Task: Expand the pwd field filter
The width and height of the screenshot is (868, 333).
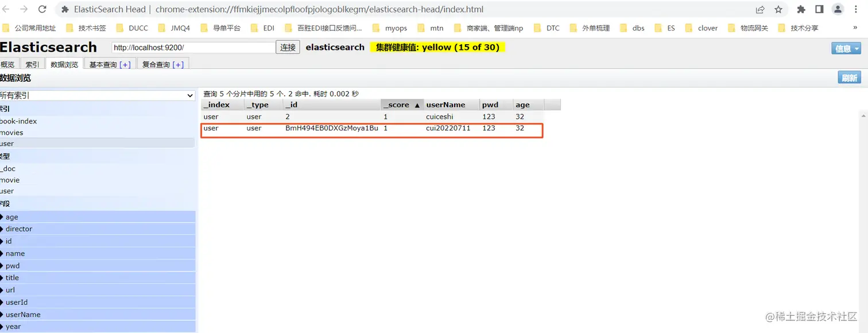Action: click(x=98, y=266)
